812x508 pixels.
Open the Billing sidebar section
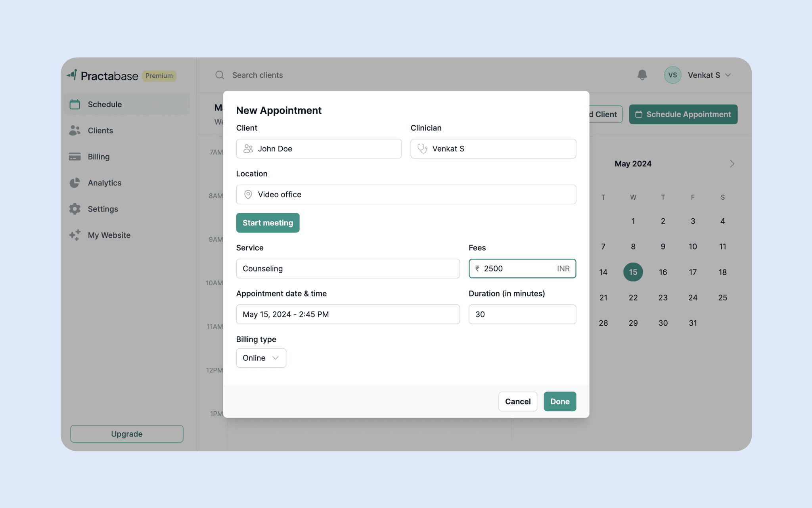point(98,157)
